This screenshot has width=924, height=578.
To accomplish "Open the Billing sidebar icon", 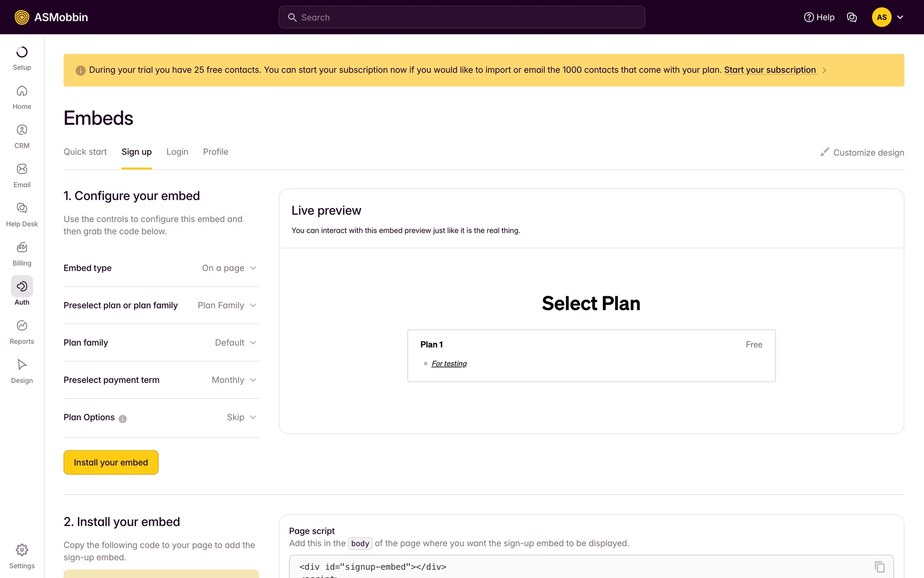I will [x=22, y=248].
